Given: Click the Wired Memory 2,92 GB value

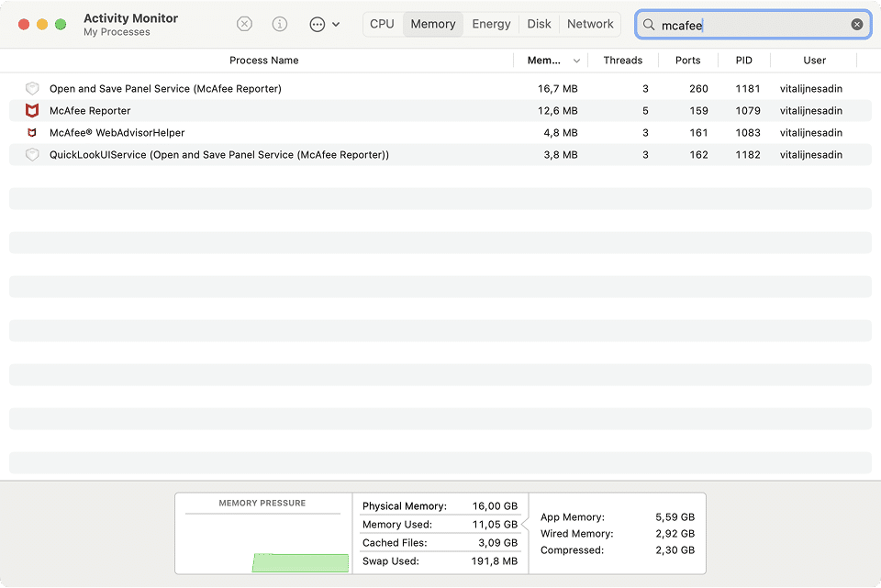Looking at the screenshot, I should tap(675, 534).
